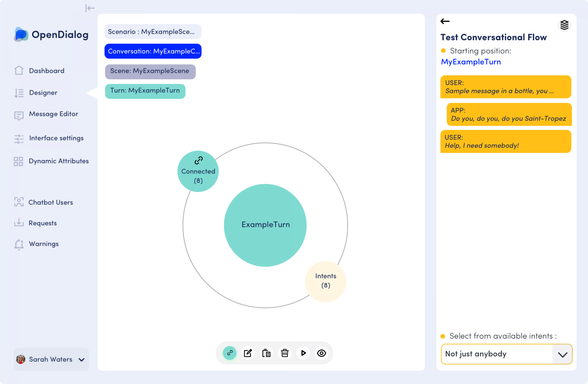Click the duplicate/copy icon in toolbar
This screenshot has height=384, width=588.
point(266,353)
